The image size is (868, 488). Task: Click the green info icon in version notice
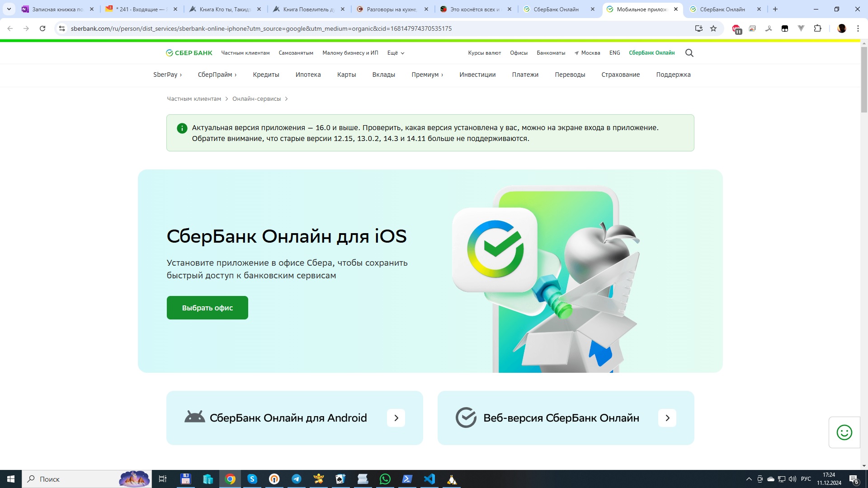click(182, 128)
